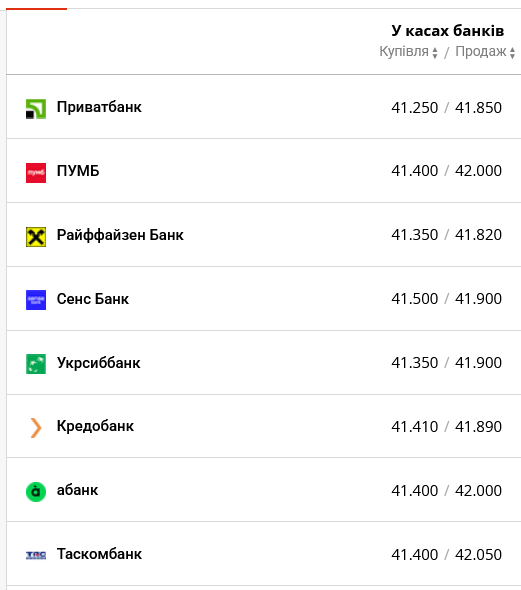
Task: Open the Укрсиббанк bank link
Action: click(x=99, y=363)
